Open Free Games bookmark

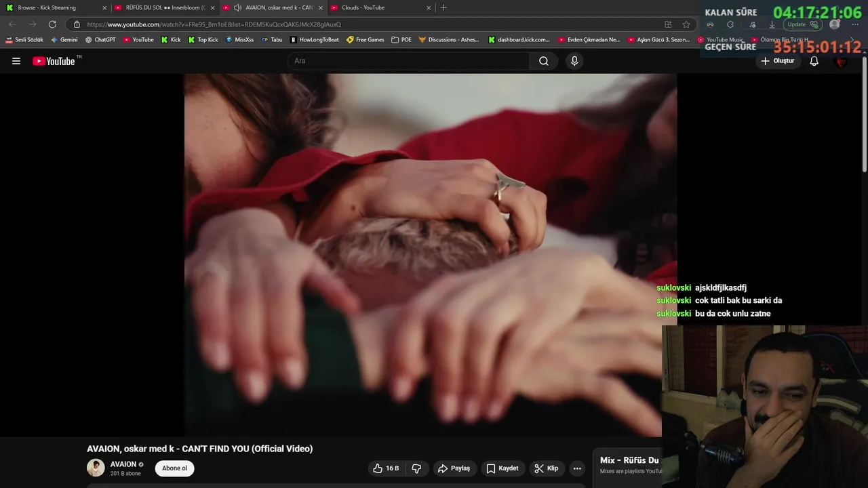[x=366, y=40]
